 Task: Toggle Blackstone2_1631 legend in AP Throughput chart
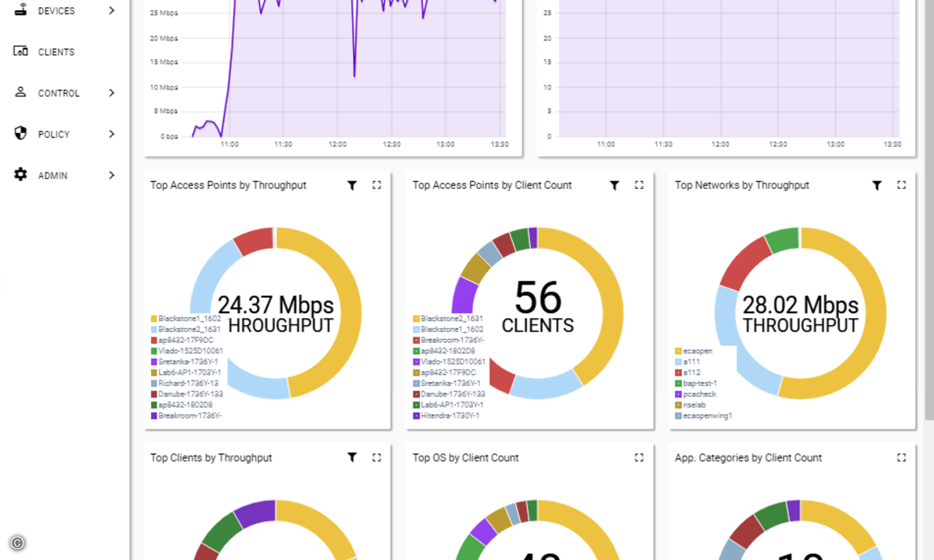(x=186, y=329)
